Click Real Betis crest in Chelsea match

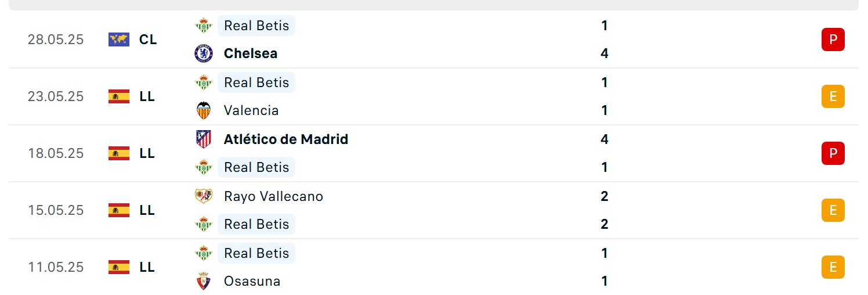click(x=204, y=26)
